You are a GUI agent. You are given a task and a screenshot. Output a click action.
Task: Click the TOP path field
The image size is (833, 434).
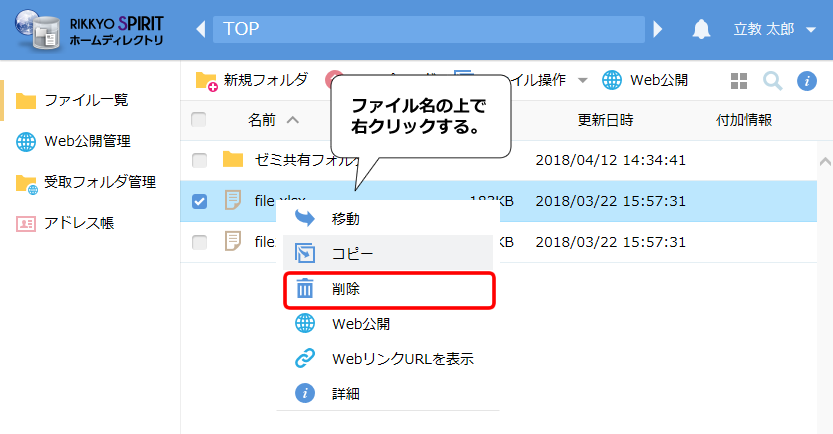429,29
